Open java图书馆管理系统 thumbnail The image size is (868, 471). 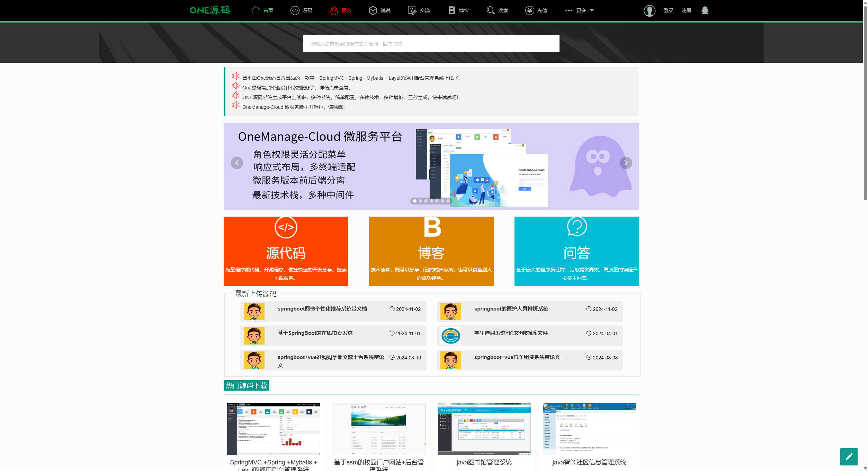[484, 429]
